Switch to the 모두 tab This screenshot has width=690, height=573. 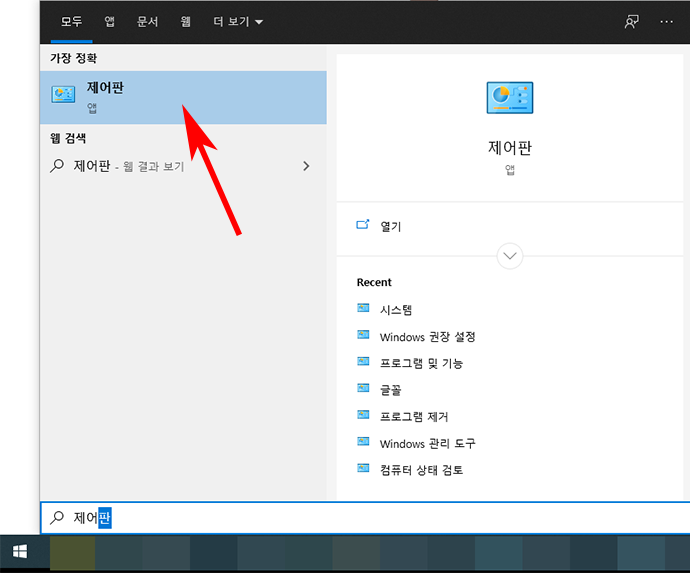71,22
